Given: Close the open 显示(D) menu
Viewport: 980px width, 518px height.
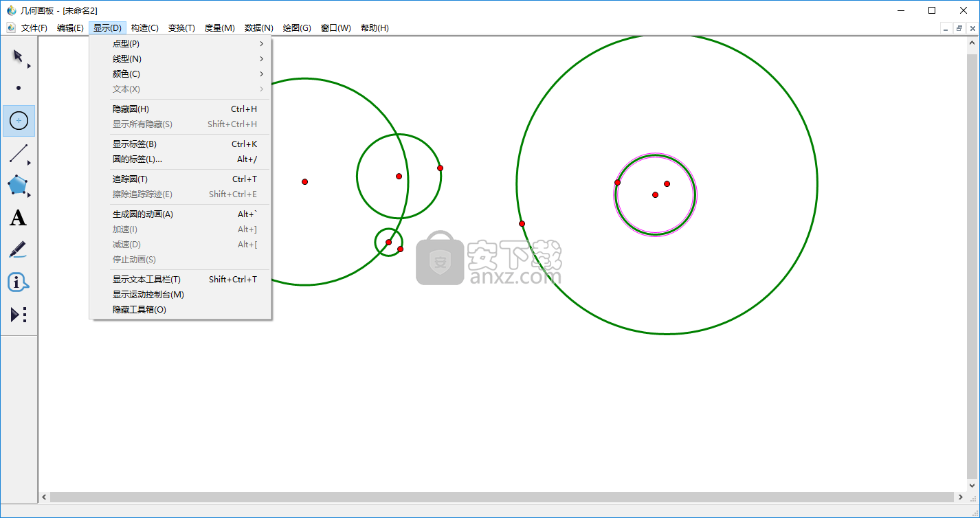Looking at the screenshot, I should click(107, 28).
